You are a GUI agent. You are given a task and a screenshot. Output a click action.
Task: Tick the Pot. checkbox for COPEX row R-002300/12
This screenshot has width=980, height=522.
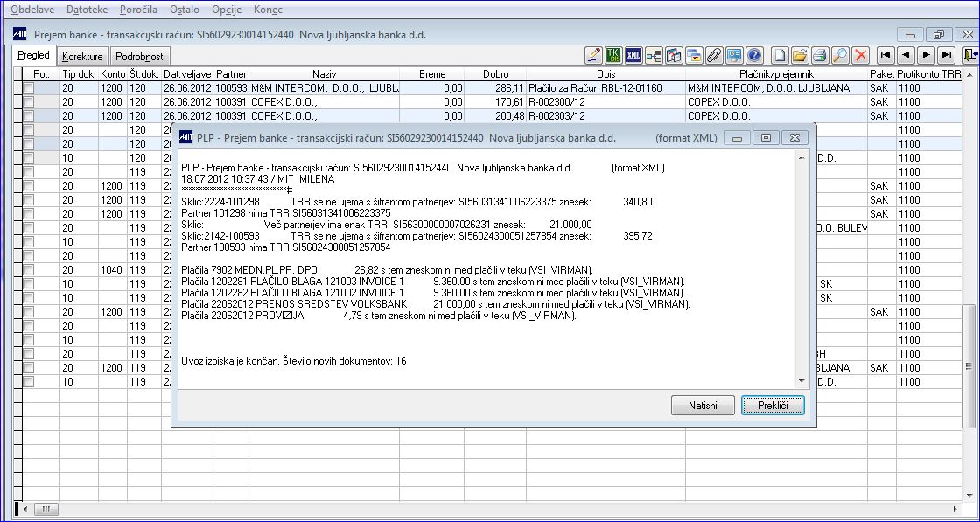click(29, 102)
